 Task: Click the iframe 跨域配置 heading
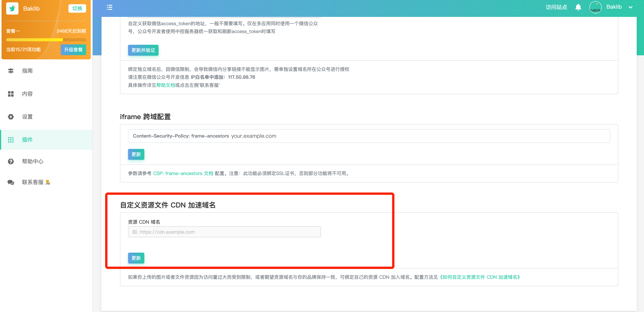pyautogui.click(x=145, y=117)
